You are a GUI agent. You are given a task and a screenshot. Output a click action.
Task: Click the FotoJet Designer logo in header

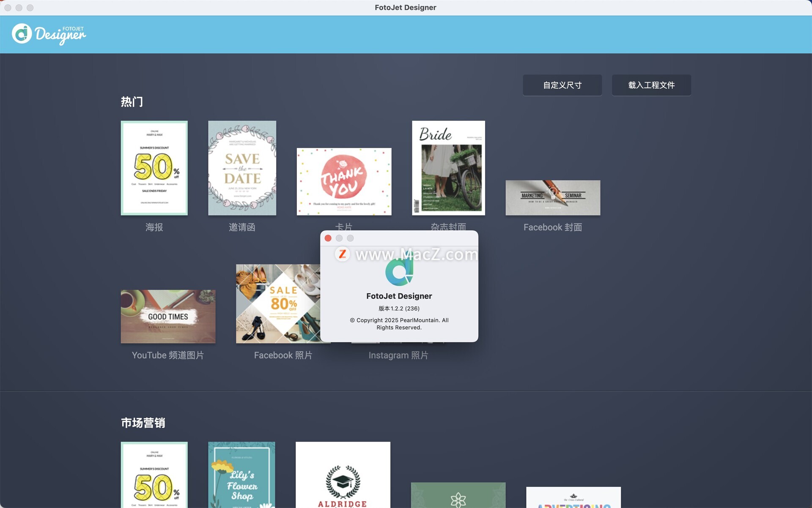49,34
